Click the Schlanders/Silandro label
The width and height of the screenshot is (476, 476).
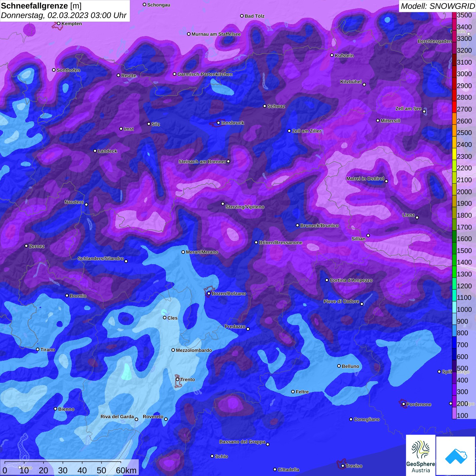click(101, 258)
